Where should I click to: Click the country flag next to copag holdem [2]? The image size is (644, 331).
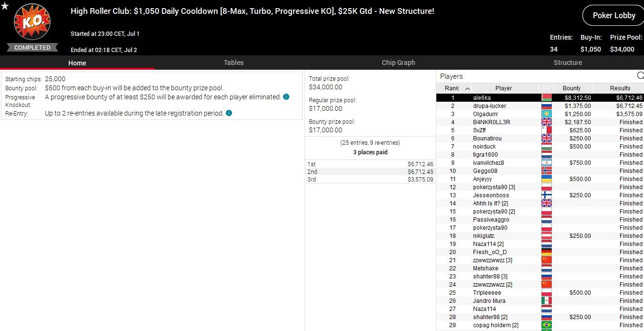546,325
